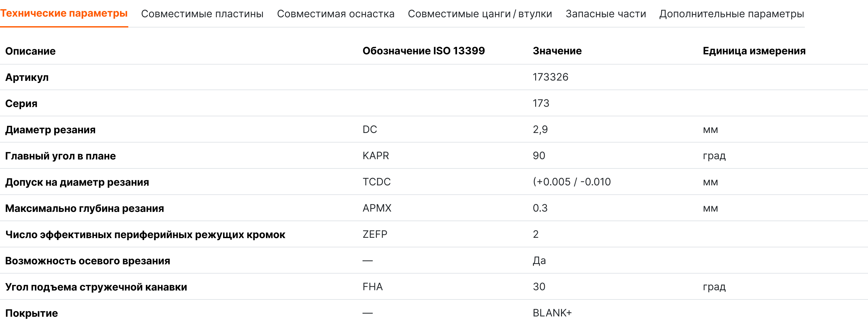Image resolution: width=868 pixels, height=326 pixels.
Task: Open the Технические параметры tab
Action: tap(64, 13)
